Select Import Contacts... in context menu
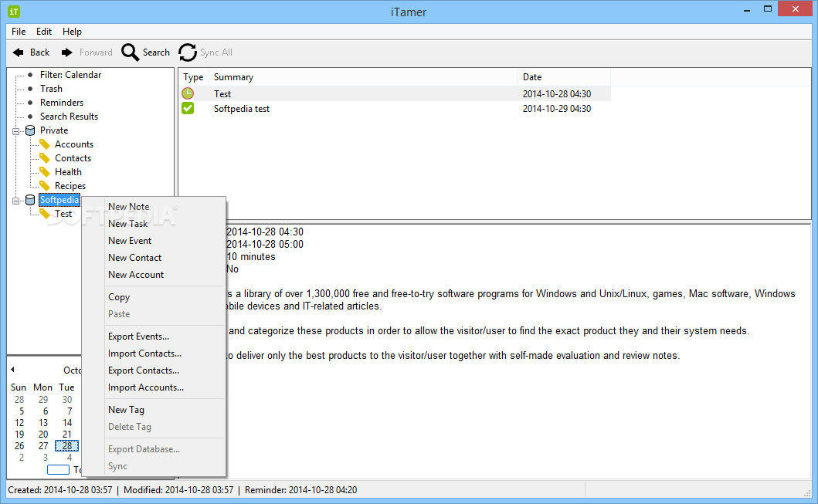Screen dimensions: 818x504 [x=145, y=353]
